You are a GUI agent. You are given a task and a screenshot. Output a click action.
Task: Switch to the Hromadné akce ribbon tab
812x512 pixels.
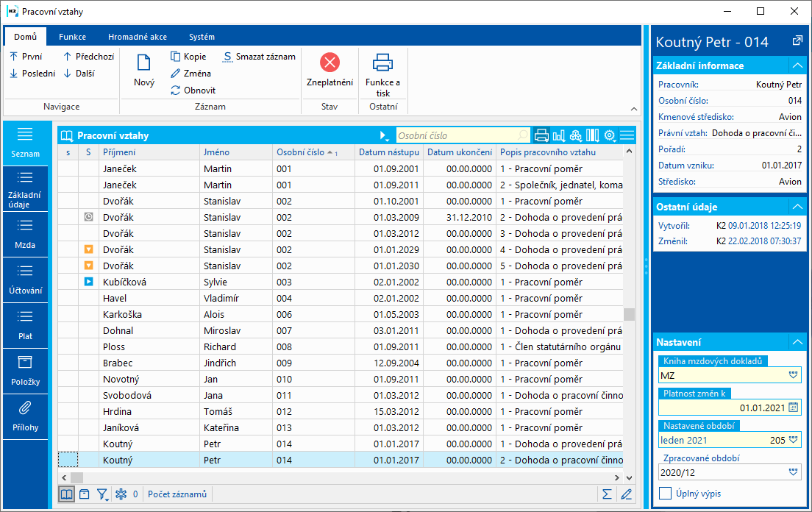[x=137, y=37]
